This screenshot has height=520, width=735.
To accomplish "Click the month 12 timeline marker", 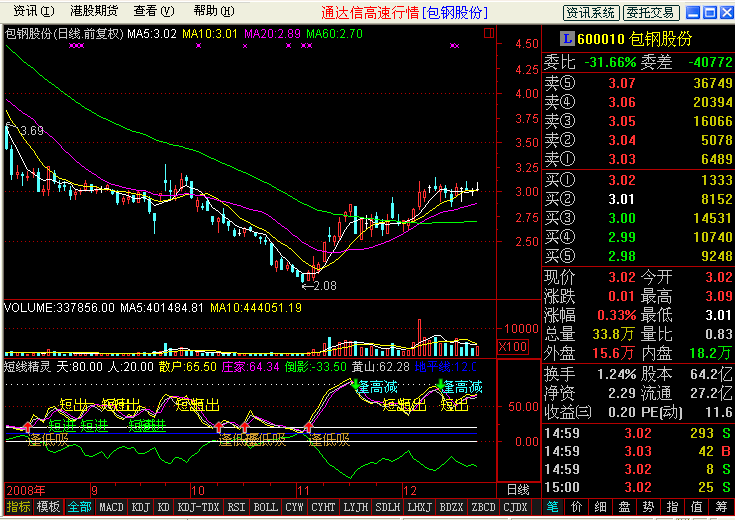I will pos(410,490).
